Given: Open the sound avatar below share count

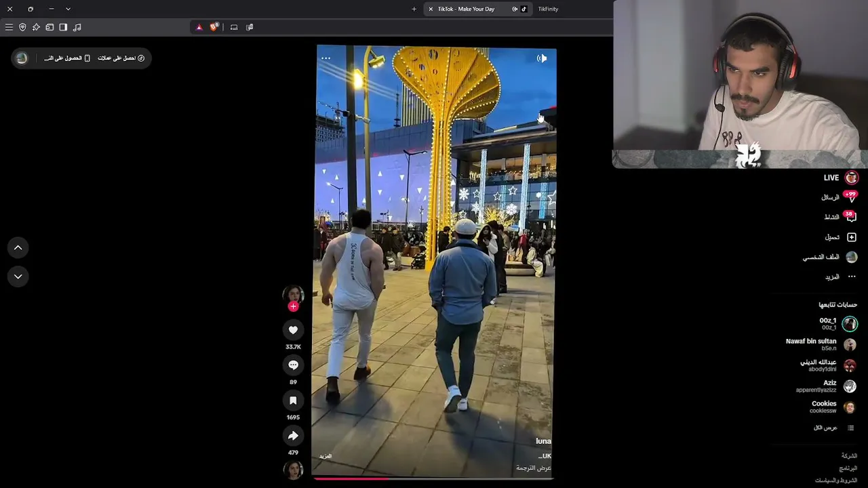Looking at the screenshot, I should coord(293,470).
